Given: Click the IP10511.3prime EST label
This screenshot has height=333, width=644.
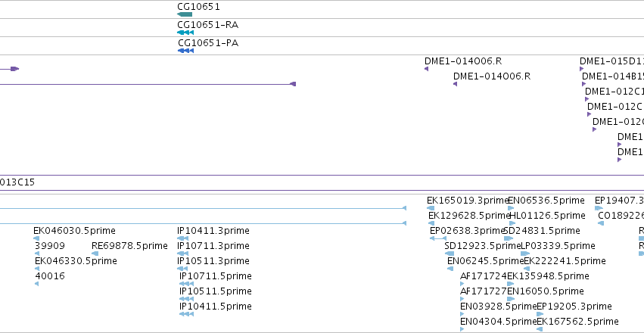Looking at the screenshot, I should pos(213,261).
